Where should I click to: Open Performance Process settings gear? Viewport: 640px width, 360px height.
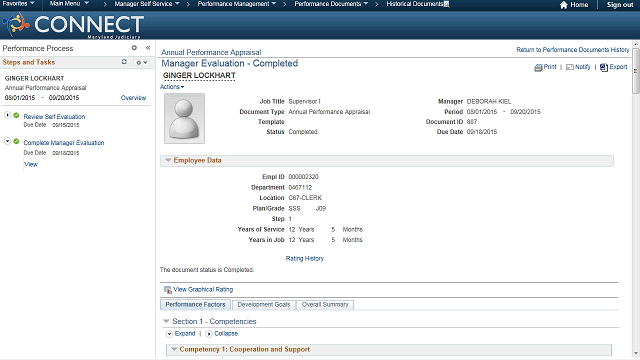click(134, 48)
